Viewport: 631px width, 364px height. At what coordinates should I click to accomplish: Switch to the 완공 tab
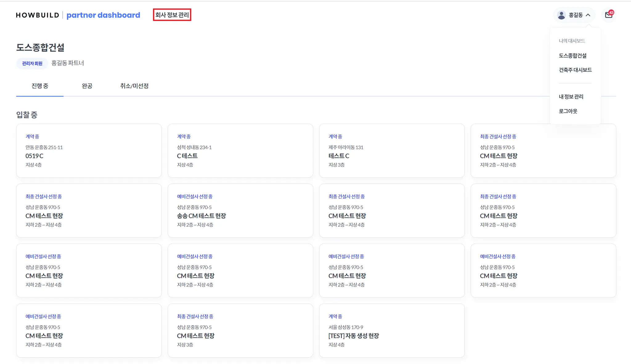pos(87,86)
